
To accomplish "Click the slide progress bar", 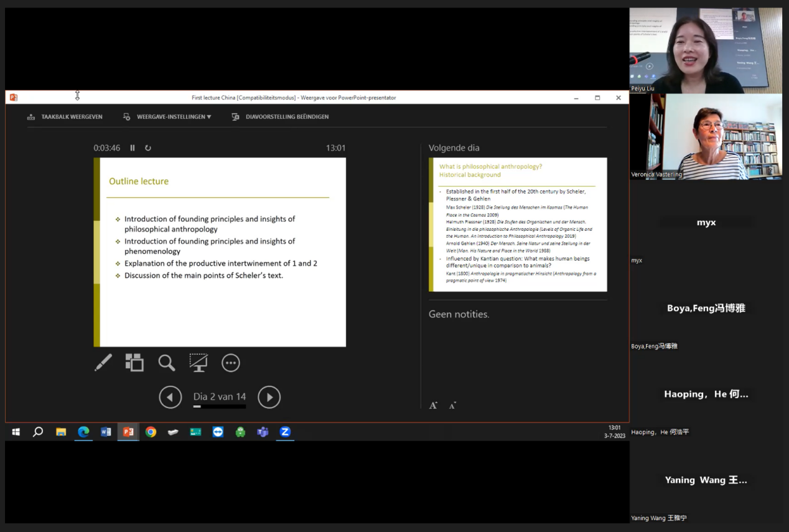I will pyautogui.click(x=219, y=406).
